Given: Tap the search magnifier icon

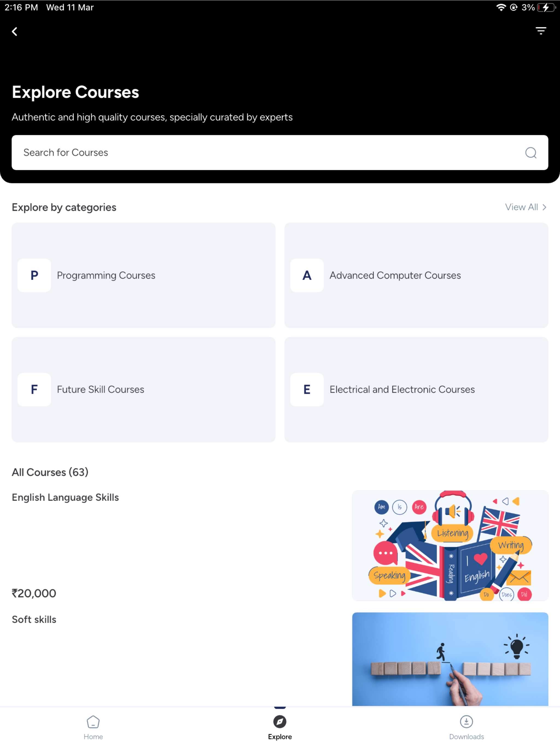Looking at the screenshot, I should (x=531, y=153).
